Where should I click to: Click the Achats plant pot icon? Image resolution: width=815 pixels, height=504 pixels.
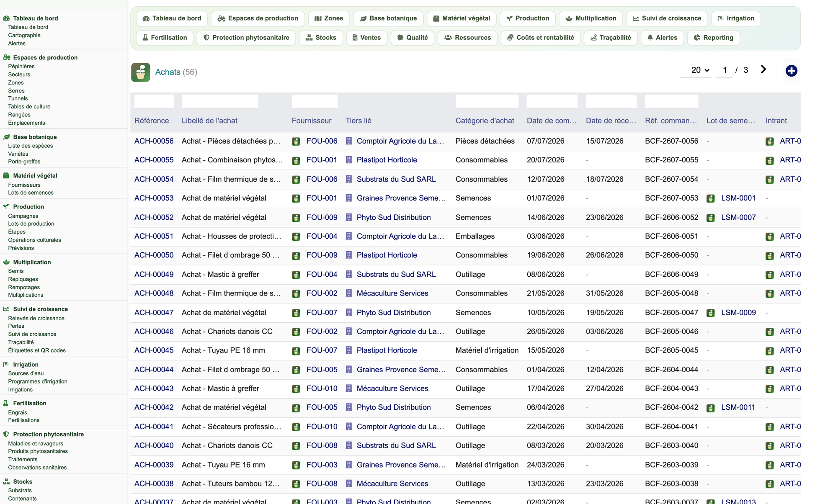(x=141, y=72)
